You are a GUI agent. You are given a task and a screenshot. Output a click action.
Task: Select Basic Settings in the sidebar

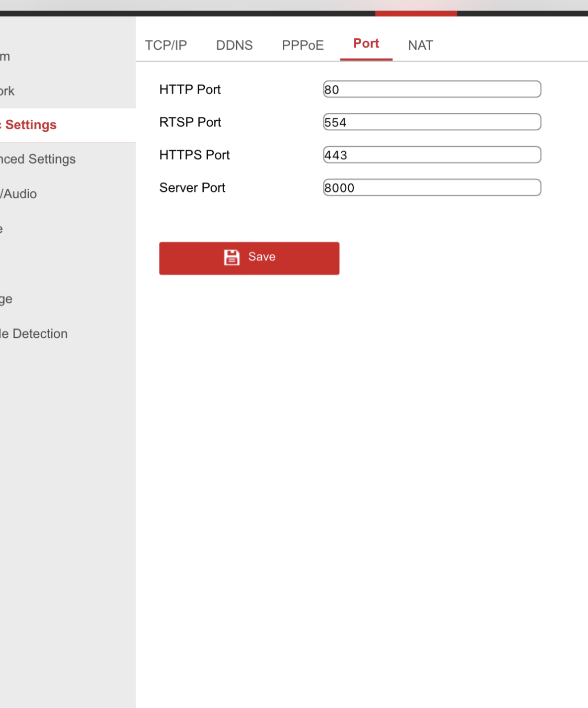30,125
